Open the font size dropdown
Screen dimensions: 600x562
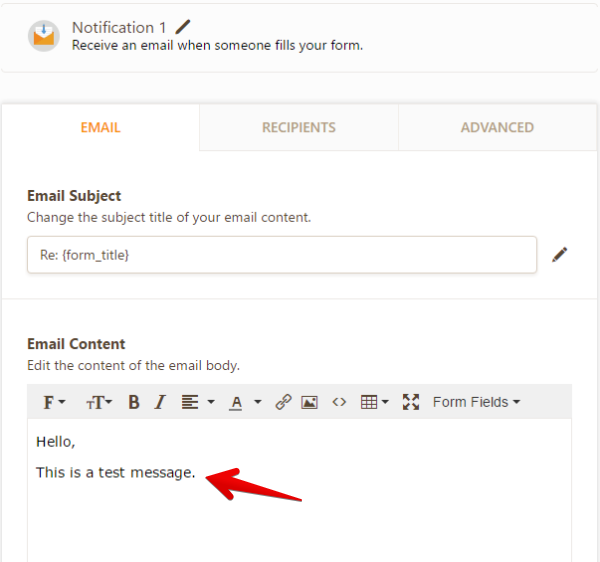coord(99,402)
